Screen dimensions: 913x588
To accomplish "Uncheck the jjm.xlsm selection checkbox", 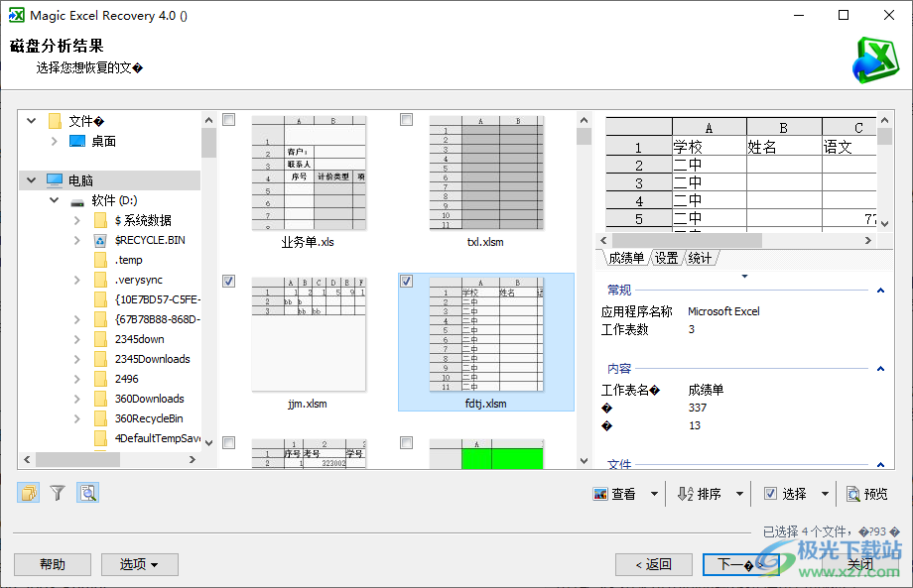I will pos(228,281).
